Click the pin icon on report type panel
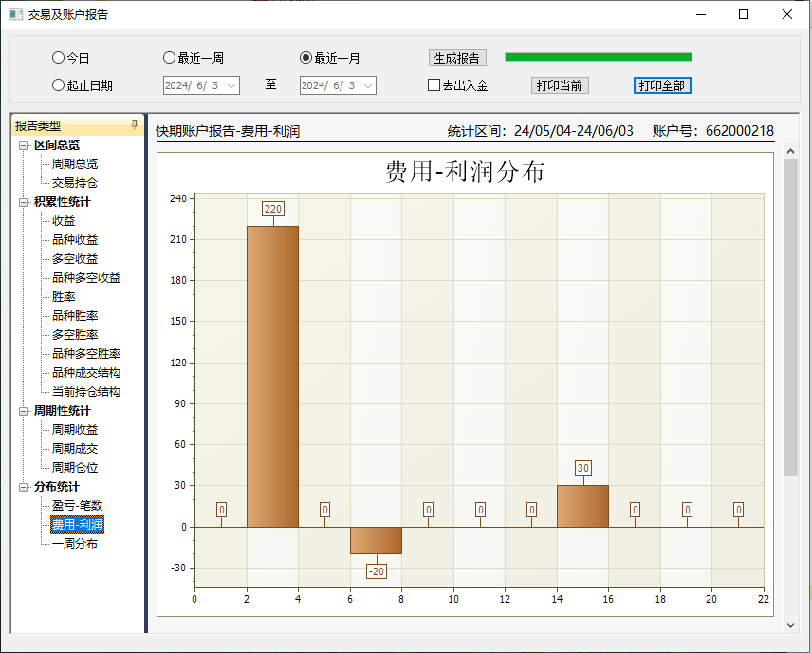812x653 pixels. pos(135,125)
